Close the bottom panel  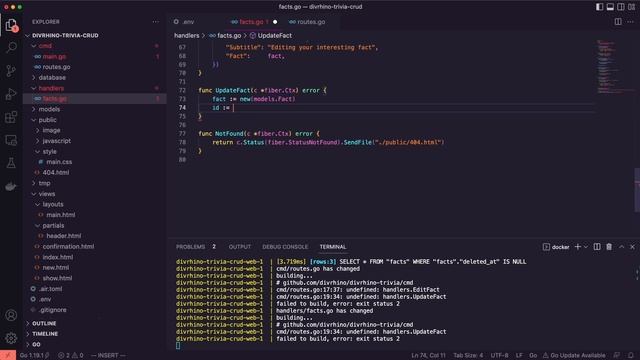(632, 247)
